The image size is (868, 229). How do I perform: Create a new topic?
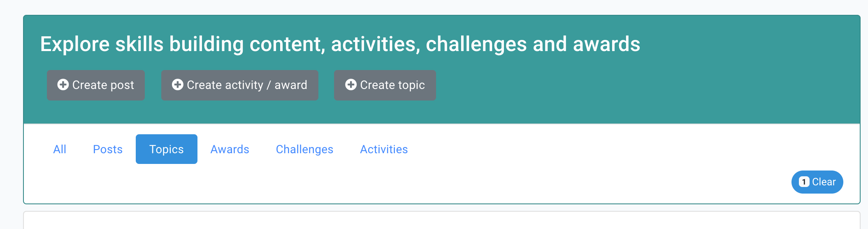(x=385, y=85)
